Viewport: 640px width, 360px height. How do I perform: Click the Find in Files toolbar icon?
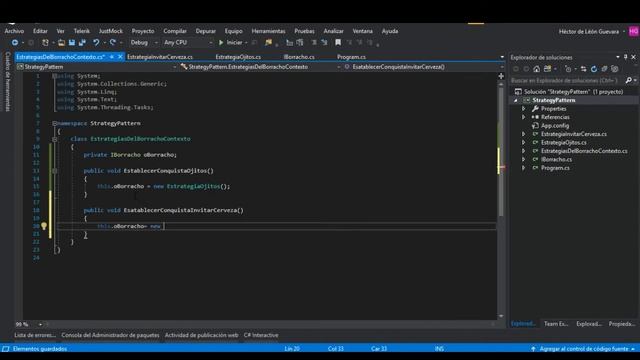pos(268,42)
